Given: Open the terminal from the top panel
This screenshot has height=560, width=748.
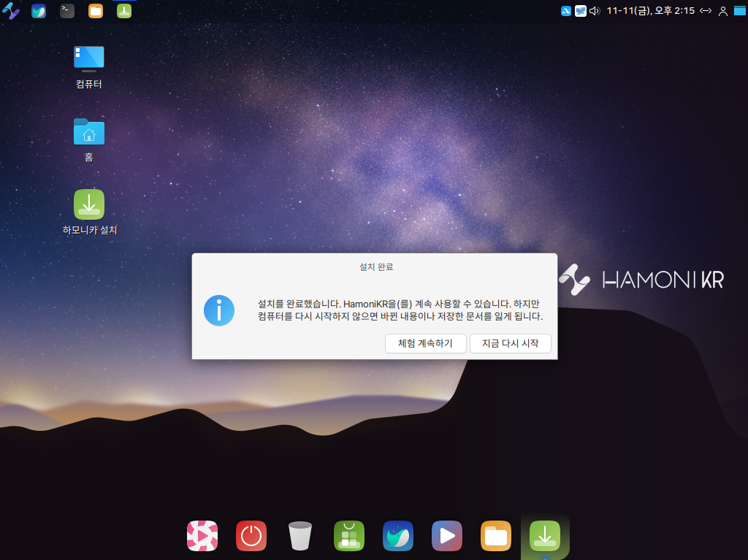Looking at the screenshot, I should click(67, 11).
